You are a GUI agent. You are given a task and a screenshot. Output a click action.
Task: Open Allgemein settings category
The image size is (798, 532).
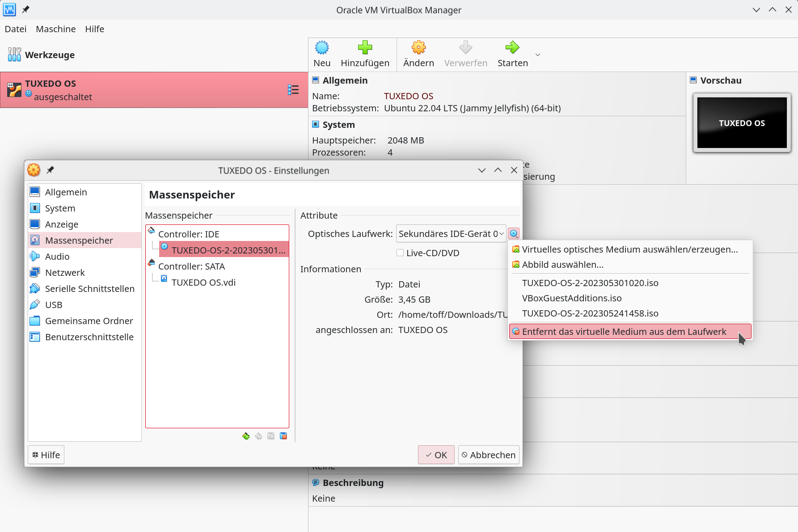[x=84, y=192]
